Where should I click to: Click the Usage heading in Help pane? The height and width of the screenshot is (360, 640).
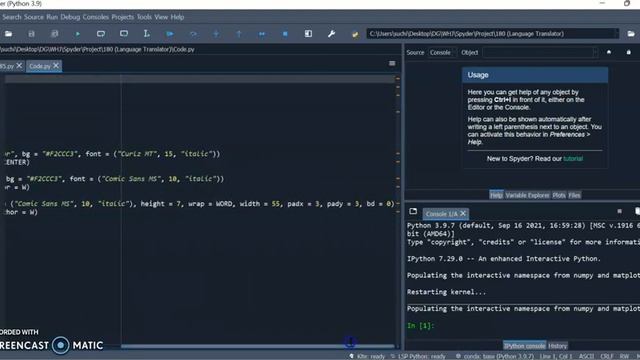coord(478,75)
